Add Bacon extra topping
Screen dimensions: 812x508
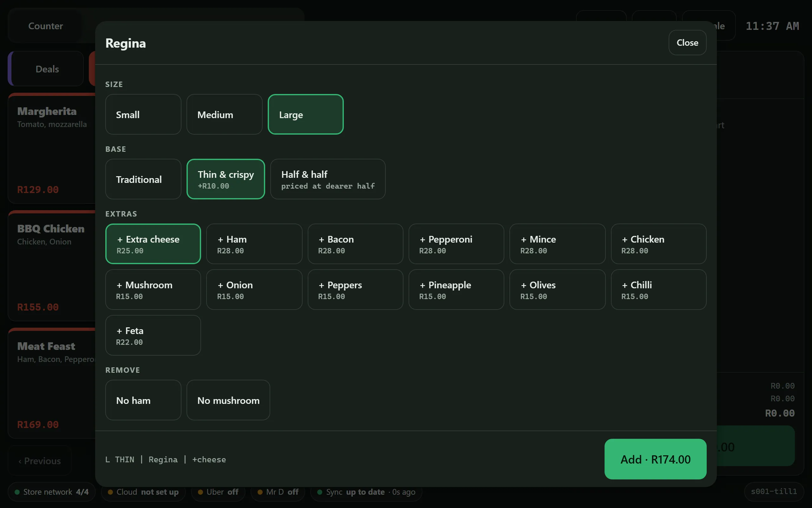(355, 244)
